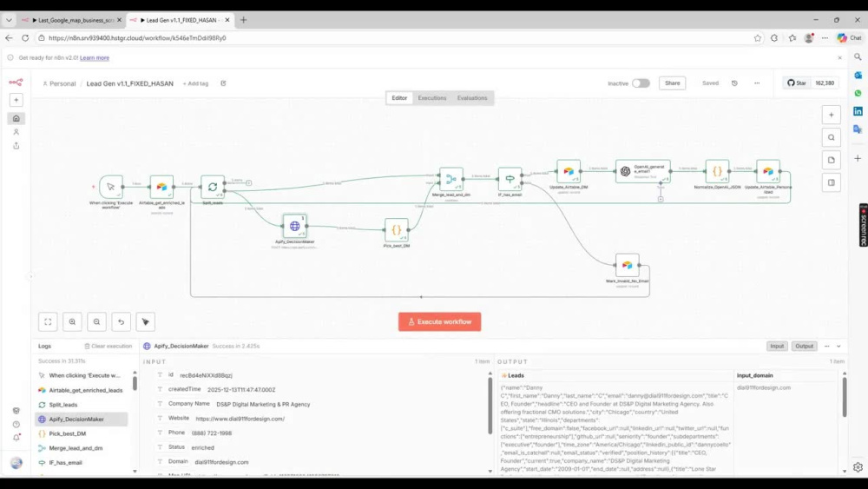Click the Execute workflow button
This screenshot has height=489, width=868.
coord(439,321)
